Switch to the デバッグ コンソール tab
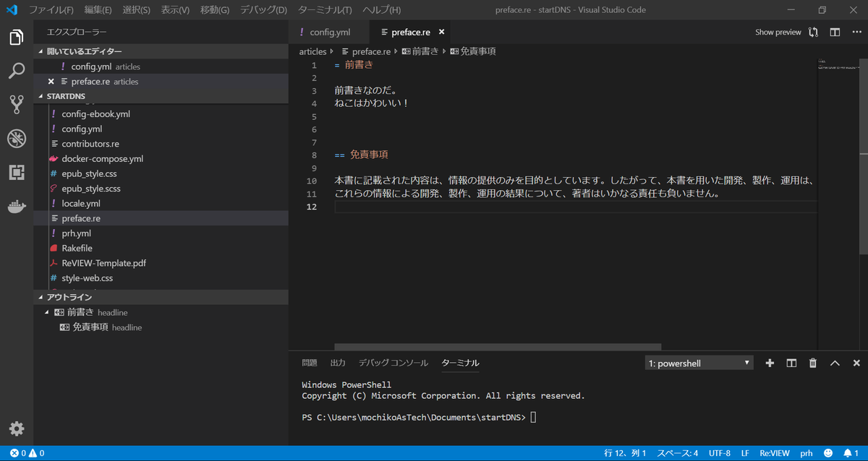The height and width of the screenshot is (461, 868). click(393, 363)
